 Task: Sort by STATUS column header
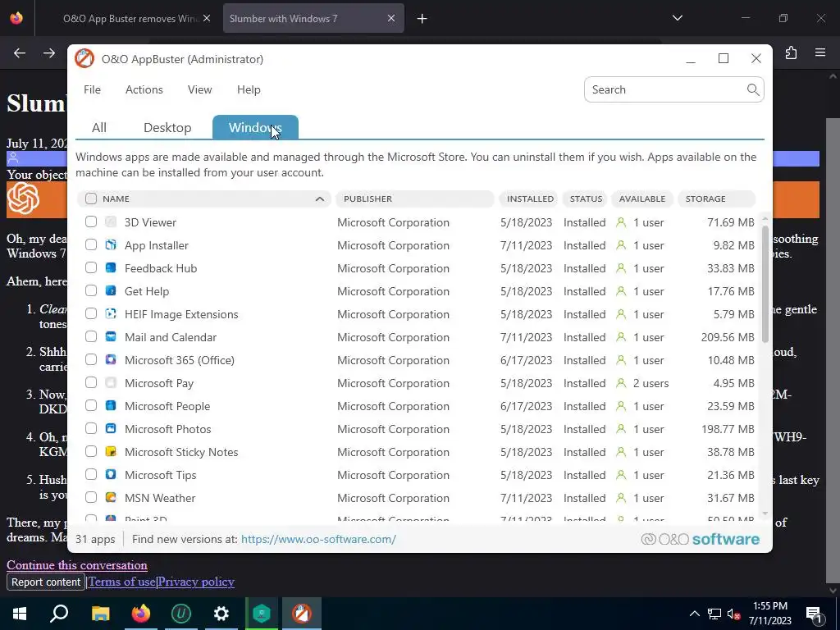click(586, 199)
